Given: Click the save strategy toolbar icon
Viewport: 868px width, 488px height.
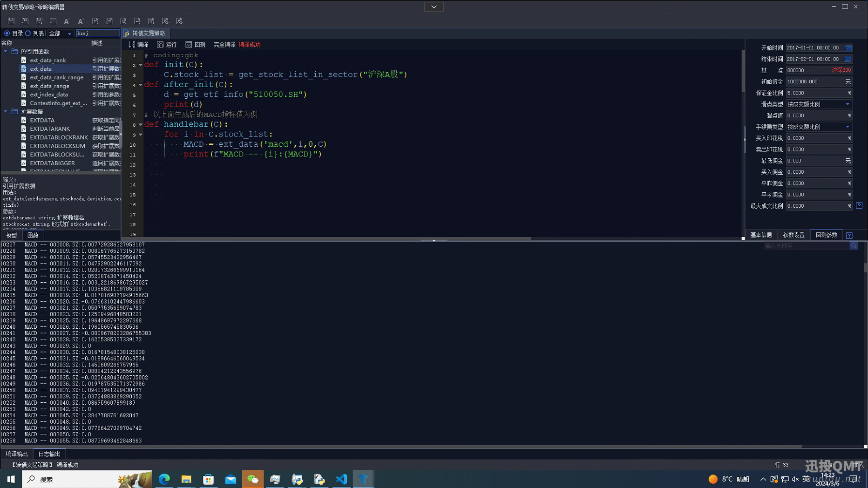Looking at the screenshot, I should [11, 21].
